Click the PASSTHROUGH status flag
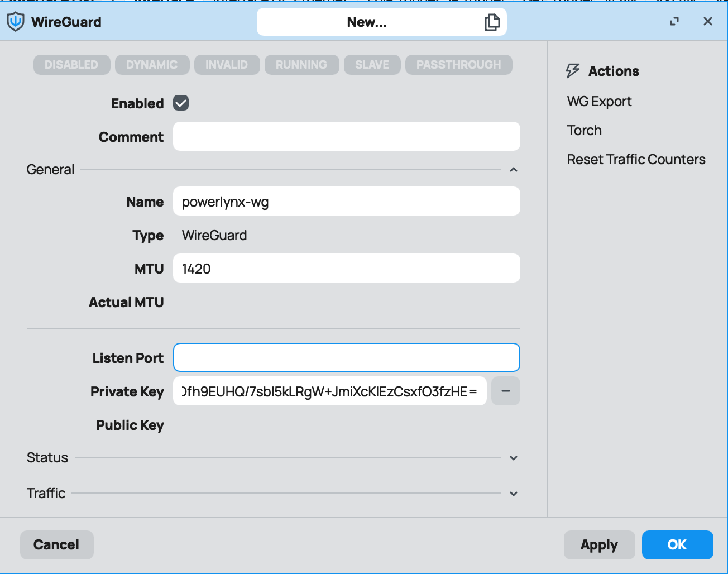Image resolution: width=728 pixels, height=574 pixels. (459, 65)
